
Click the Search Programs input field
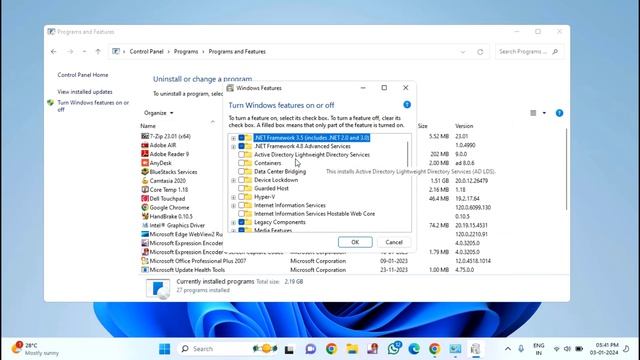[x=529, y=52]
